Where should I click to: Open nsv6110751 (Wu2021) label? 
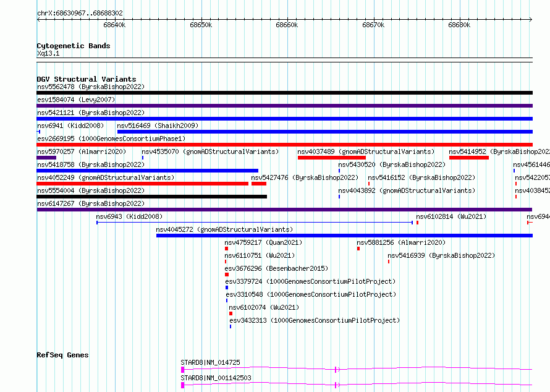(x=260, y=255)
